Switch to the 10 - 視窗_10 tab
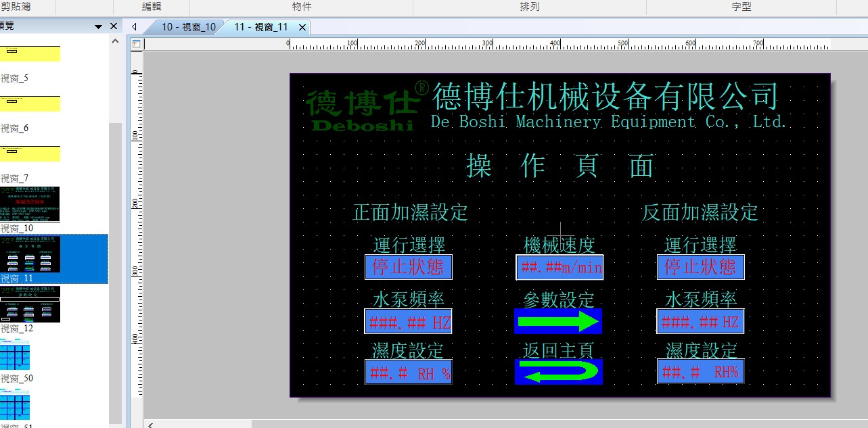Screen dimensions: 868x428 click(187, 27)
